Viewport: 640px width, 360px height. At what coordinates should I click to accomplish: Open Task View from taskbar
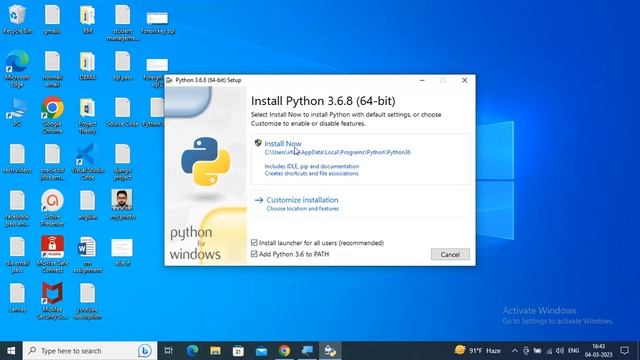click(x=169, y=351)
